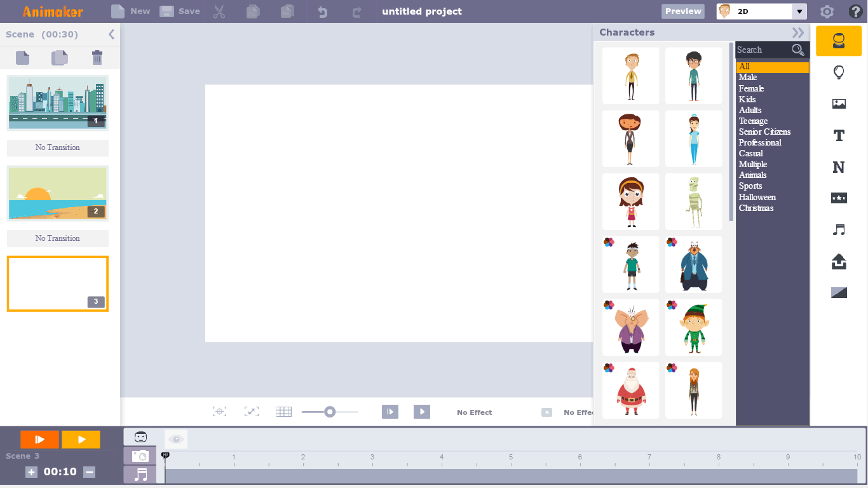Viewport: 868px width, 488px height.
Task: Open the 2D project mode dropdown
Action: pyautogui.click(x=798, y=11)
